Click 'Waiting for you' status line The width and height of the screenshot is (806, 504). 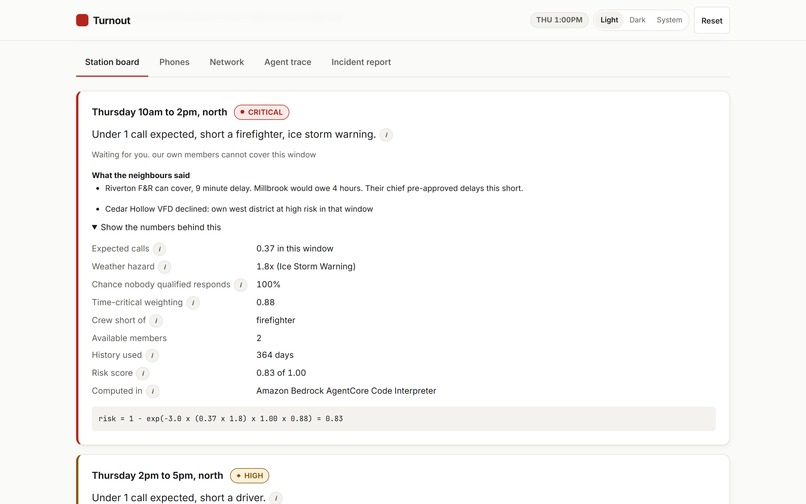(204, 155)
